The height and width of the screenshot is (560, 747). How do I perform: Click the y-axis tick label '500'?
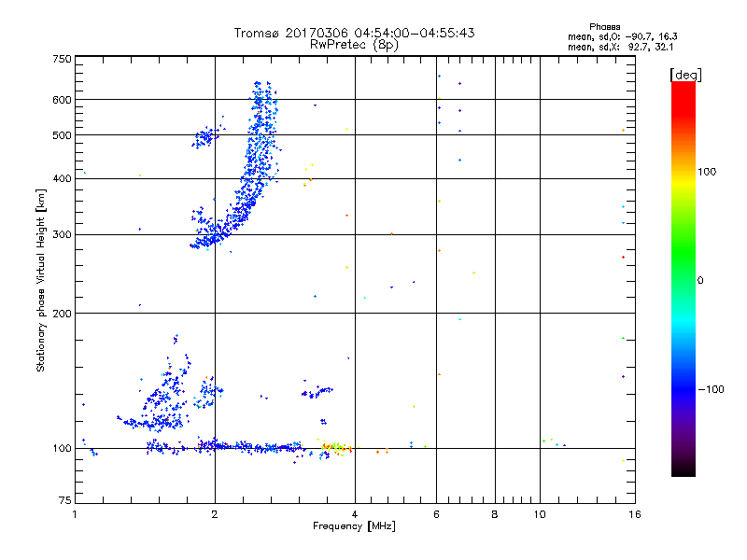62,135
